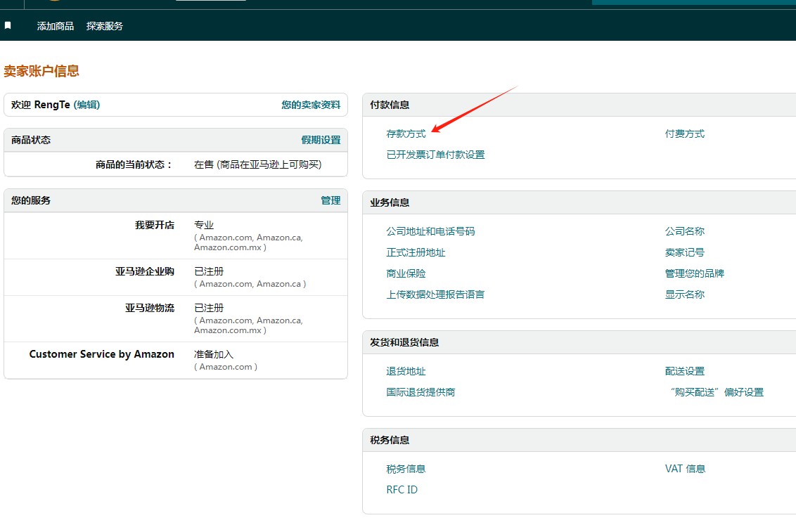Open 您的卖家资料 link
This screenshot has width=796, height=532.
pyautogui.click(x=311, y=105)
